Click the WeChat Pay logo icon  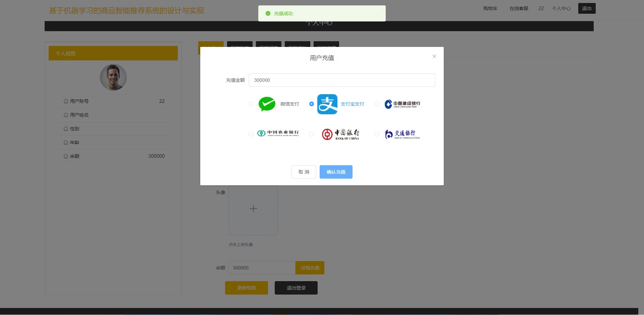[x=267, y=104]
